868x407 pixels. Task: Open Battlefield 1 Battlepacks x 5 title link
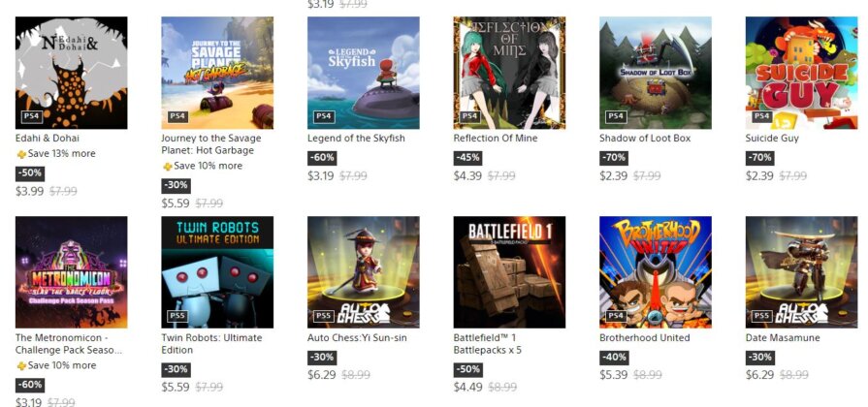(487, 344)
